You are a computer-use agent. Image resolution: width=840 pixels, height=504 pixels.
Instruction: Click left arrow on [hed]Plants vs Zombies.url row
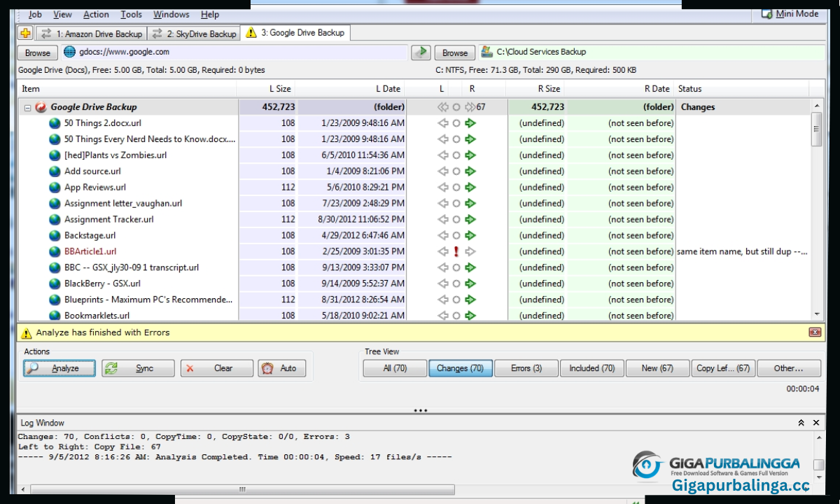click(x=442, y=155)
